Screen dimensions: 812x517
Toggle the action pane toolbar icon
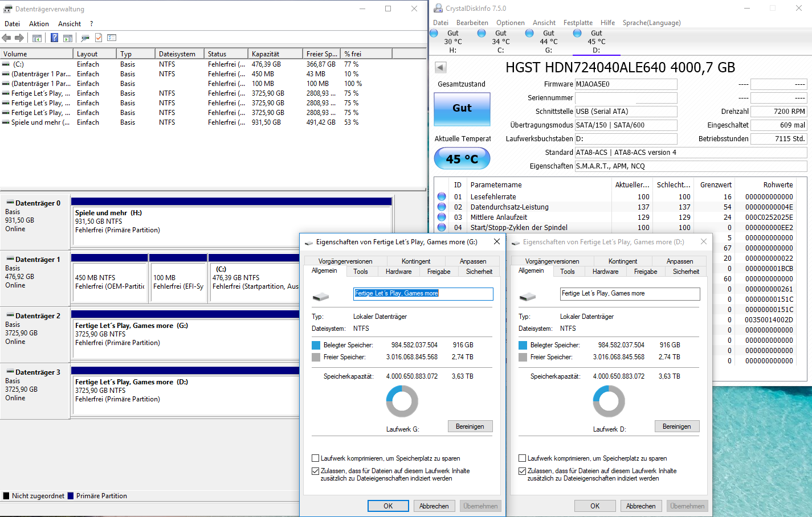(x=68, y=38)
